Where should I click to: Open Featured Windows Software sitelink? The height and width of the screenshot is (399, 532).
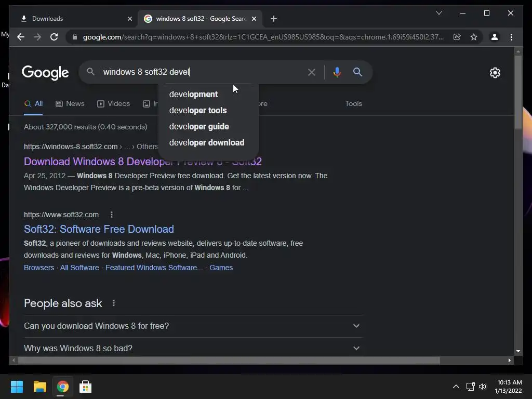pos(154,268)
